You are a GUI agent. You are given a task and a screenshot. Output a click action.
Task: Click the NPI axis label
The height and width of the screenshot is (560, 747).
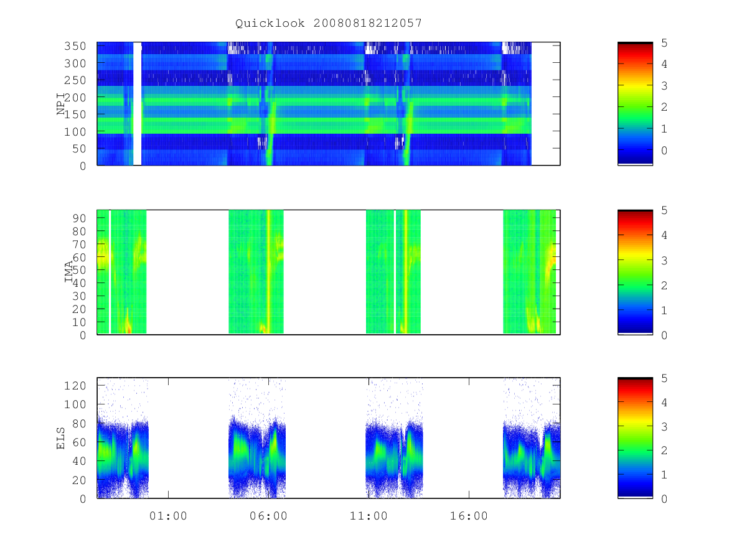61,104
